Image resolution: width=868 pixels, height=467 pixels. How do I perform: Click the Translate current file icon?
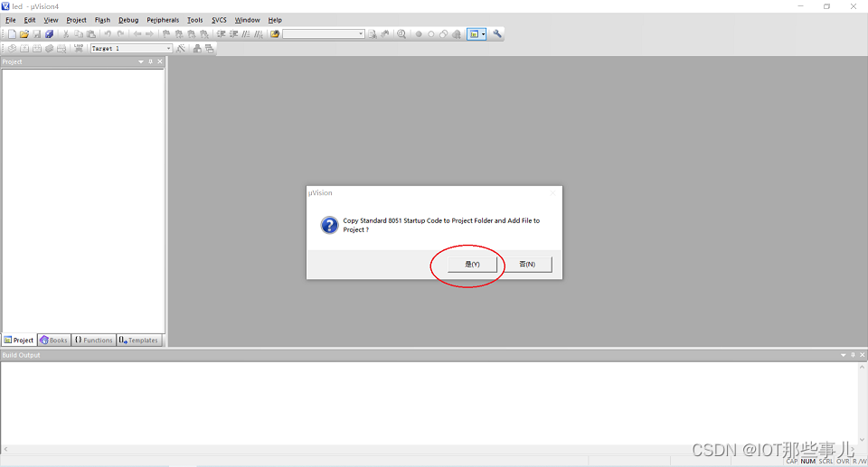point(12,48)
